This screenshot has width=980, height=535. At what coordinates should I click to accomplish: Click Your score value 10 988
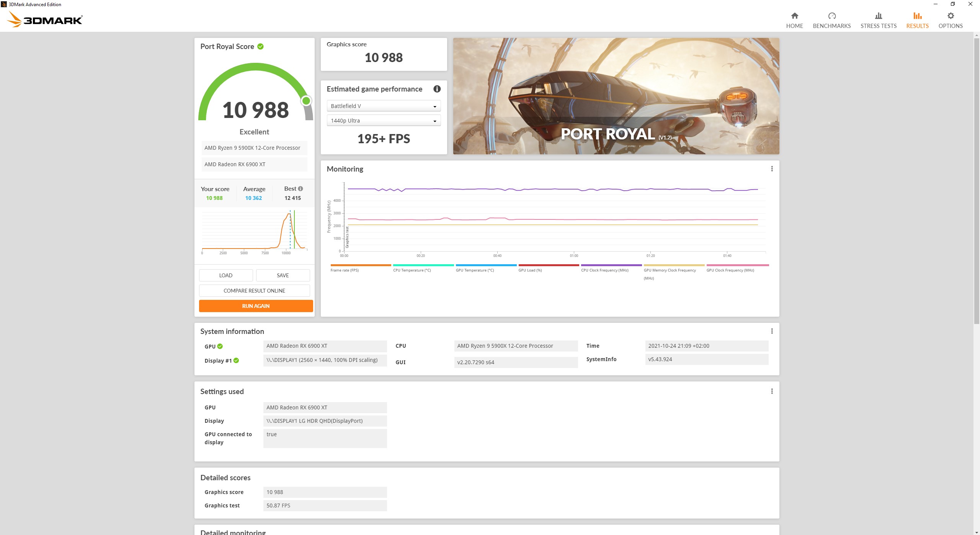[x=214, y=198]
